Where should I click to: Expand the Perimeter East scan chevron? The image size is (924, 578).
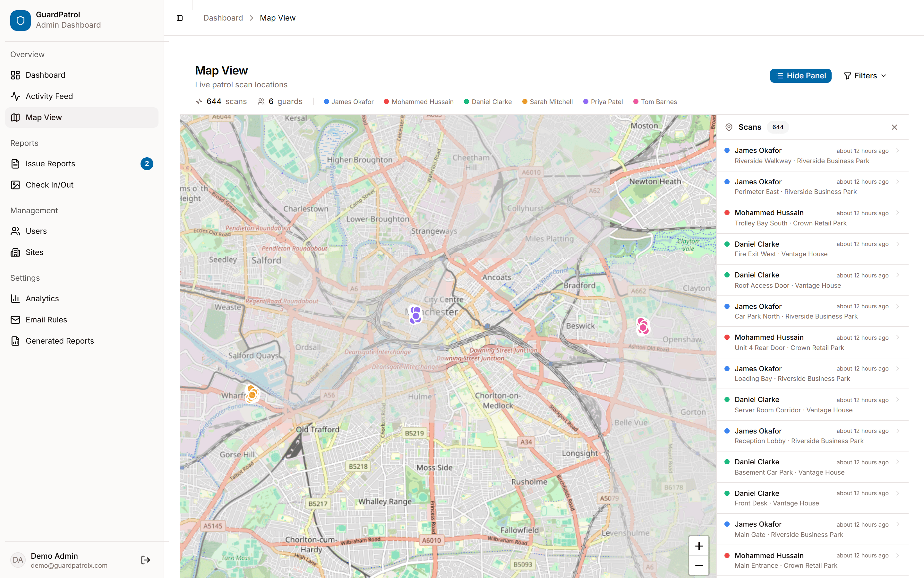click(897, 181)
